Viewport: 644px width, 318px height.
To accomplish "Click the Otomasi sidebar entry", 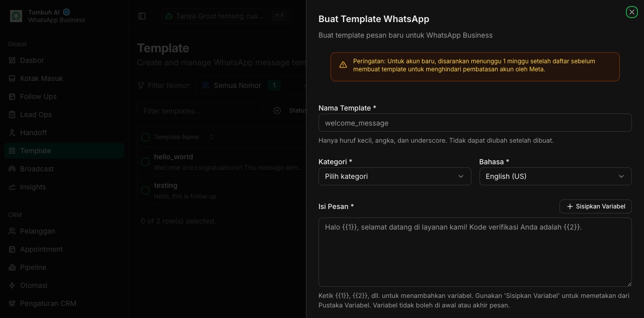I will (x=64, y=285).
